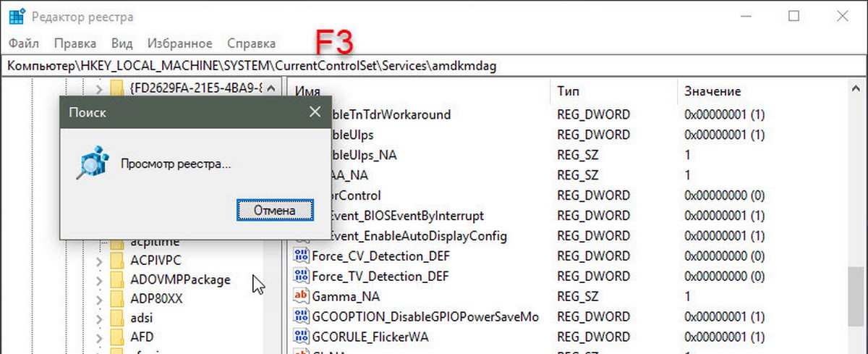868x354 pixels.
Task: Click the GCORULE_FlickerWA value icon
Action: 301,336
